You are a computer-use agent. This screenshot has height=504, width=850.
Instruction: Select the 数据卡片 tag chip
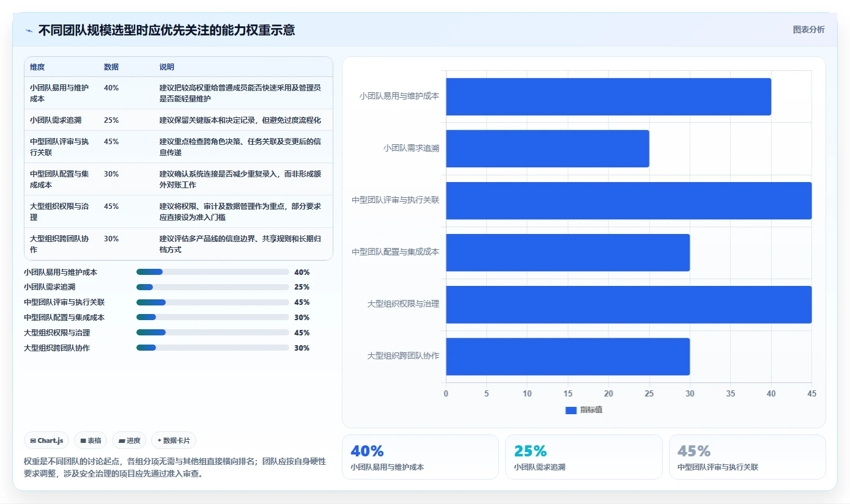pos(174,440)
